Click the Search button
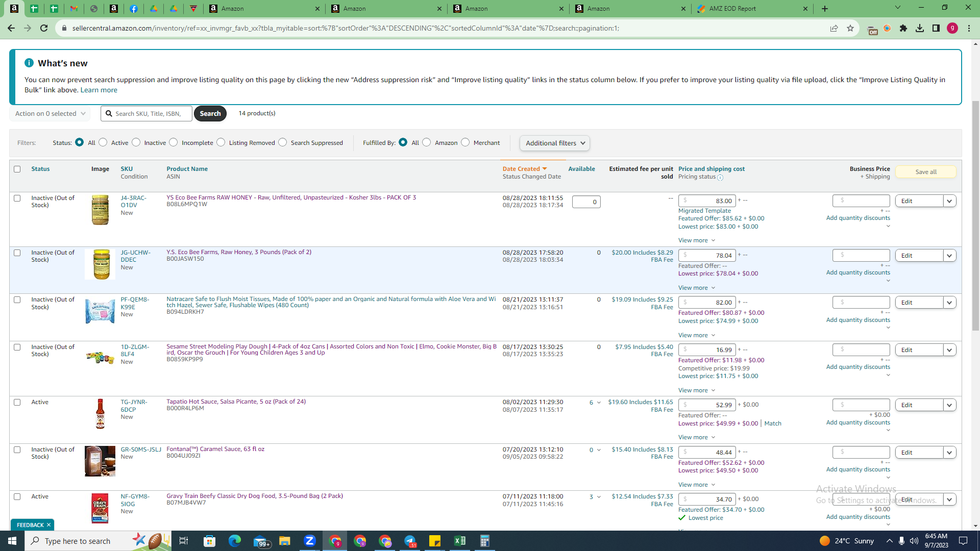Screen dimensions: 980x551 click(x=210, y=113)
